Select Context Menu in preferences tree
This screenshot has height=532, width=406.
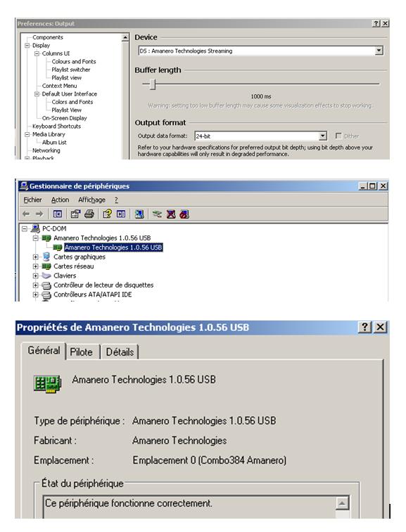pyautogui.click(x=59, y=86)
